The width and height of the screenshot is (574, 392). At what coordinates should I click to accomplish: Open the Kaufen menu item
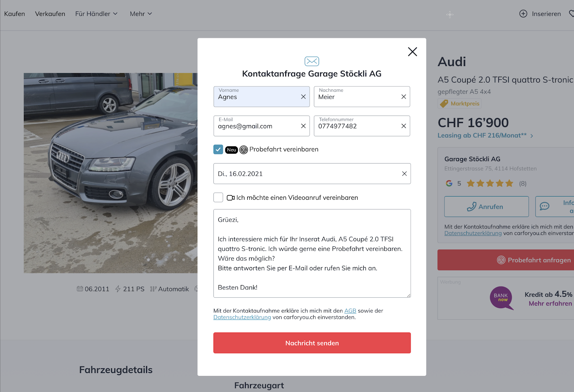click(15, 14)
